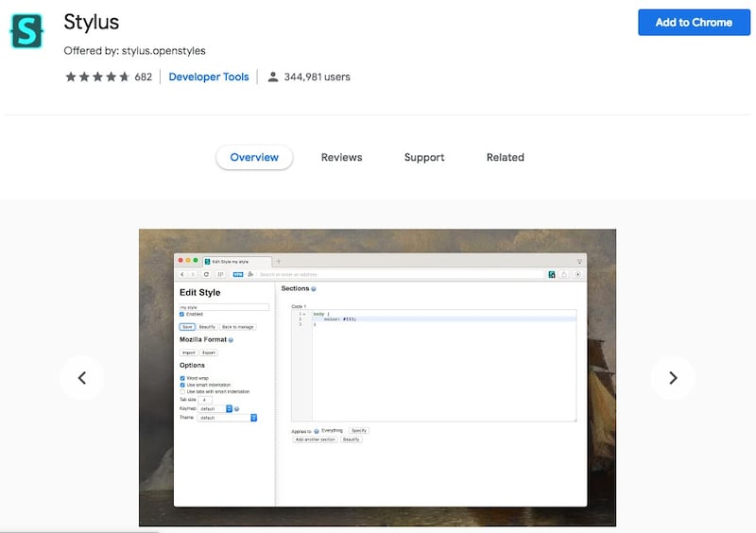Click the five-star rating icons

[x=96, y=77]
